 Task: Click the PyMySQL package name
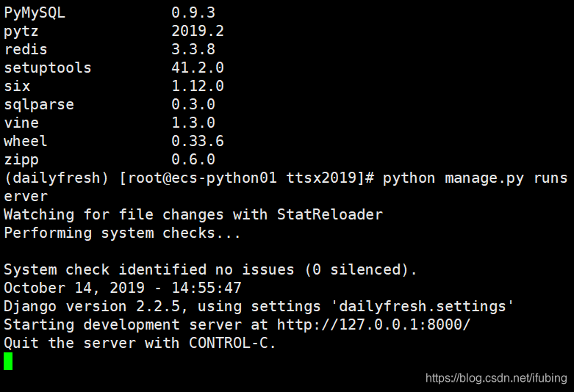coord(35,12)
